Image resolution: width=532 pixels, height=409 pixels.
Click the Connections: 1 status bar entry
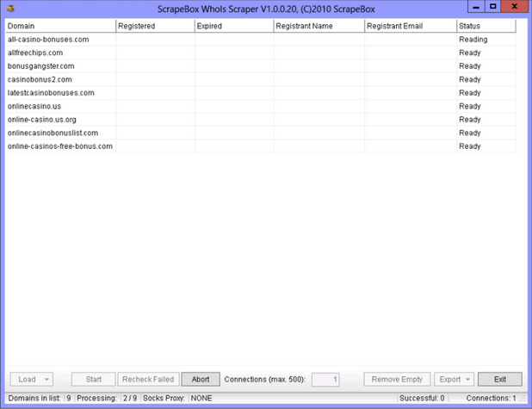pyautogui.click(x=491, y=398)
